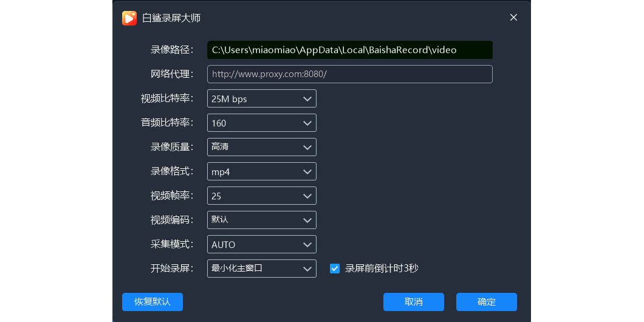The image size is (644, 322).
Task: Click the 录像路径 label
Action: coord(172,50)
